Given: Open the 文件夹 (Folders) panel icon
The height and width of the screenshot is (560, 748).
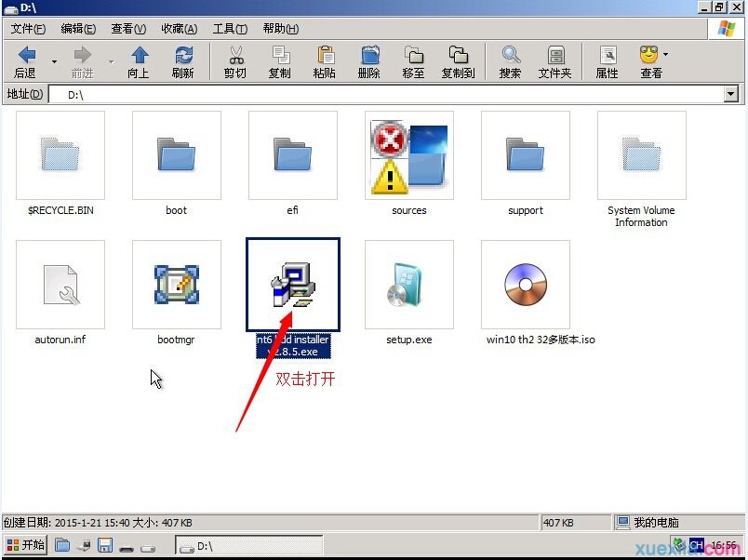Looking at the screenshot, I should point(554,60).
